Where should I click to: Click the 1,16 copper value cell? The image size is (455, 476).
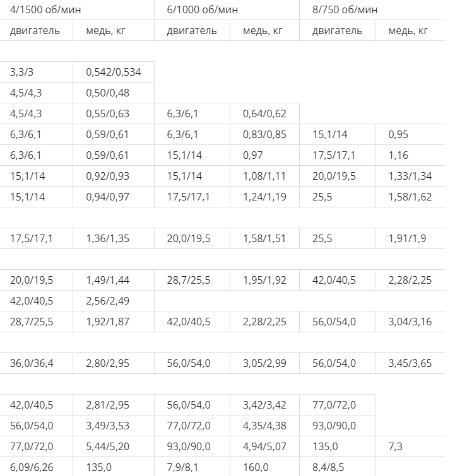pos(410,155)
